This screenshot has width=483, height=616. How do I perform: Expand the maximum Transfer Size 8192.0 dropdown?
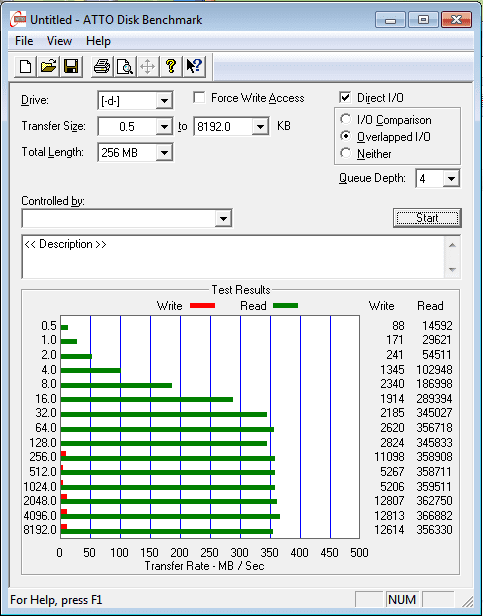tap(260, 126)
